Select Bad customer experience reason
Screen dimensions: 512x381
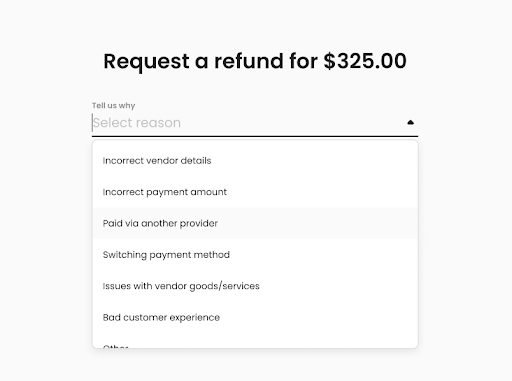pyautogui.click(x=255, y=317)
